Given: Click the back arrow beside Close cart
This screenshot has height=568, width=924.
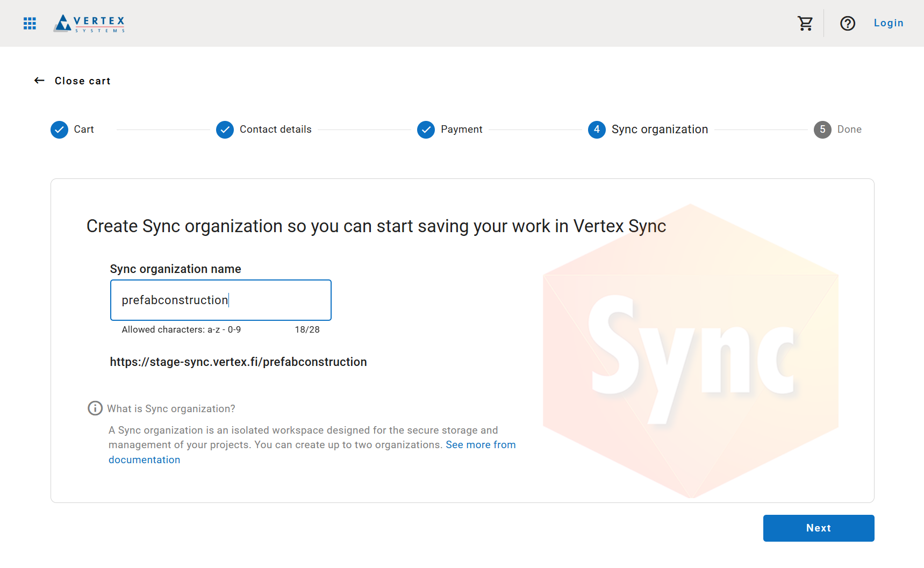Looking at the screenshot, I should point(39,81).
